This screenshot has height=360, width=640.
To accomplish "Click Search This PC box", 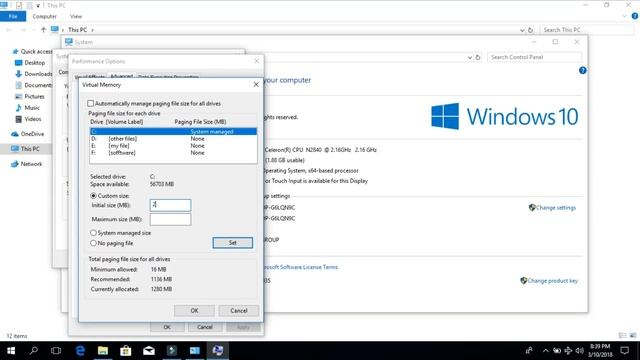I will click(586, 30).
